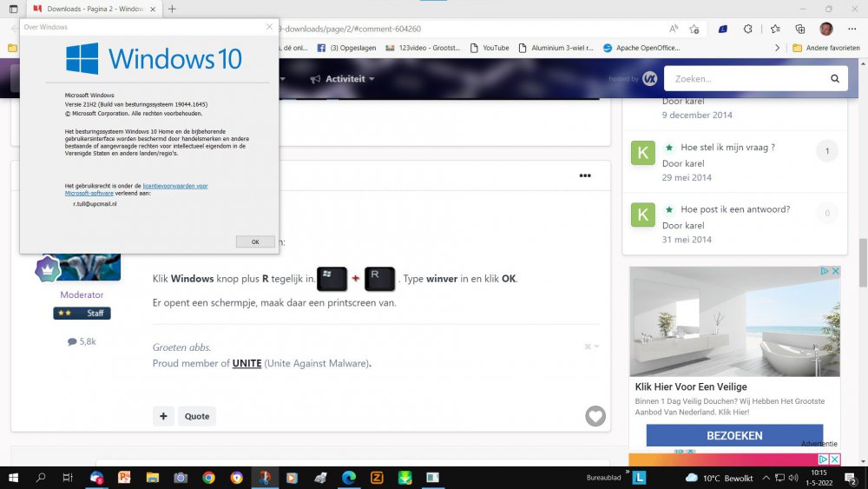Image resolution: width=868 pixels, height=489 pixels.
Task: Show more bookmarks with the chevron
Action: 779,48
